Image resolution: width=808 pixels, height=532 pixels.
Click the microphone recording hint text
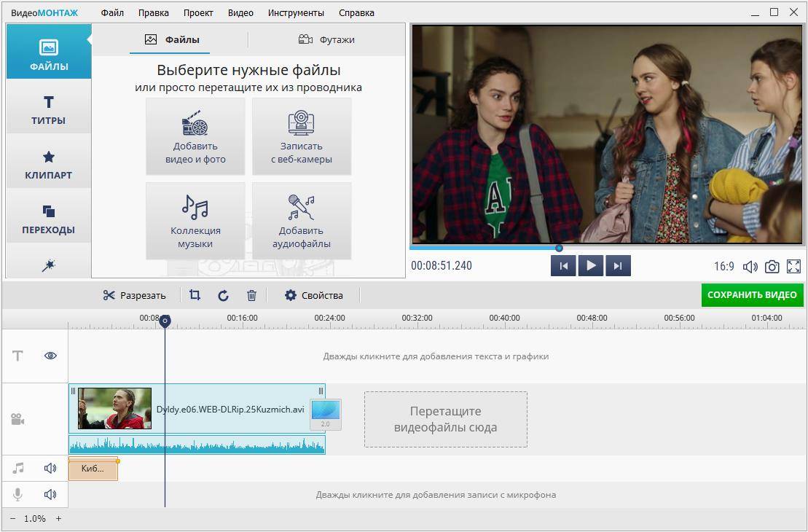(x=436, y=495)
